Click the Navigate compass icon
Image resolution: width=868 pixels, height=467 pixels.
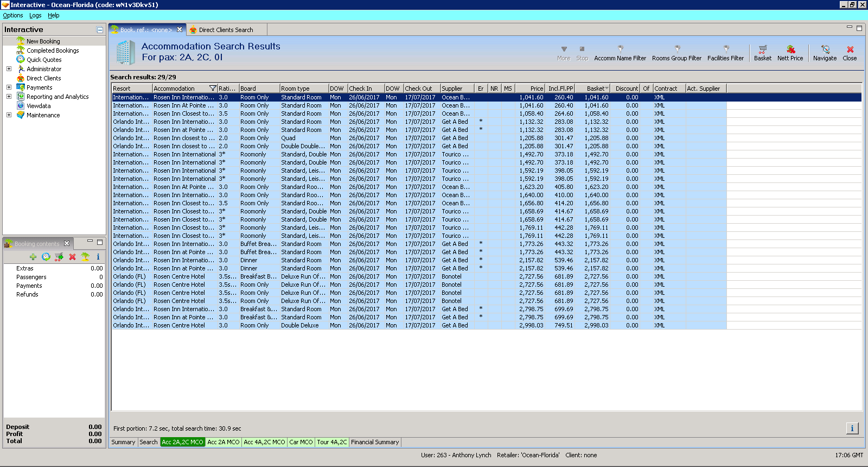pos(825,50)
